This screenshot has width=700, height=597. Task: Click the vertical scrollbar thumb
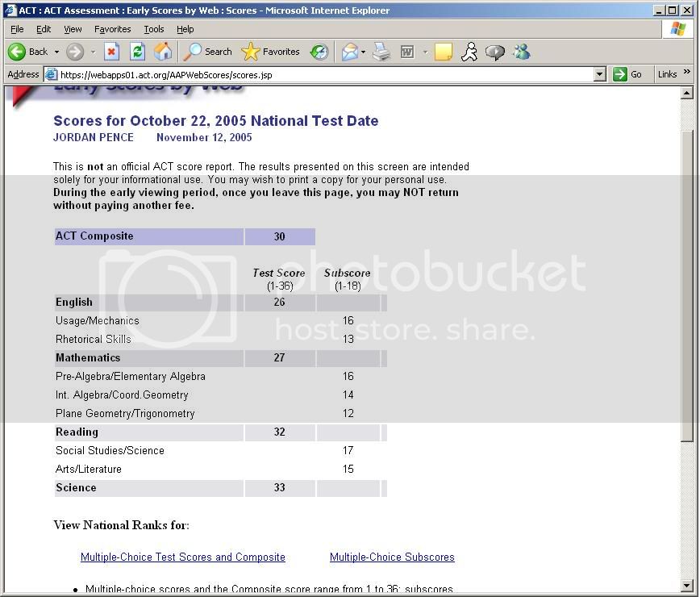click(x=686, y=286)
